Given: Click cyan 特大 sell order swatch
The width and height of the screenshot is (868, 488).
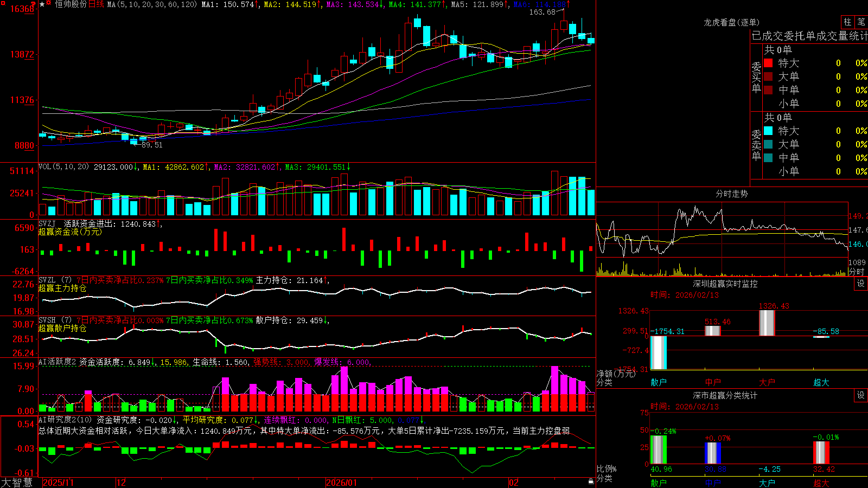Looking at the screenshot, I should (x=768, y=131).
